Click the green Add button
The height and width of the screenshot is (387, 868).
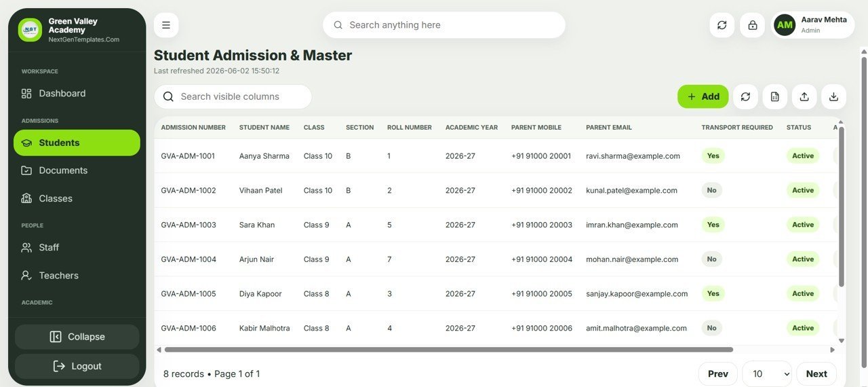pyautogui.click(x=703, y=97)
